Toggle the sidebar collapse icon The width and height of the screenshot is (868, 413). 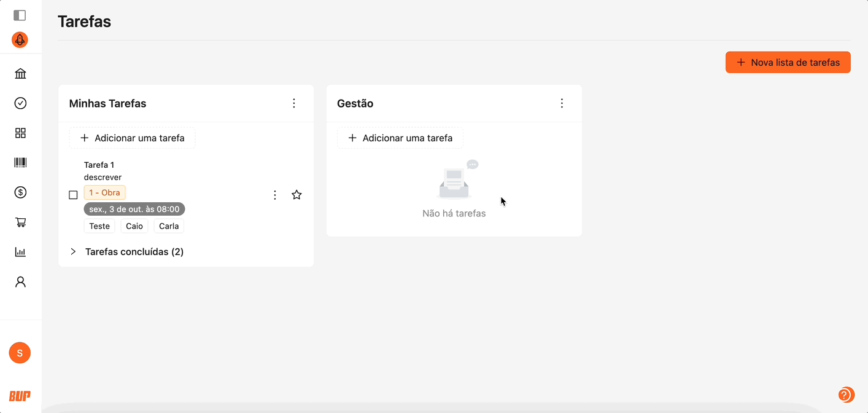point(20,15)
